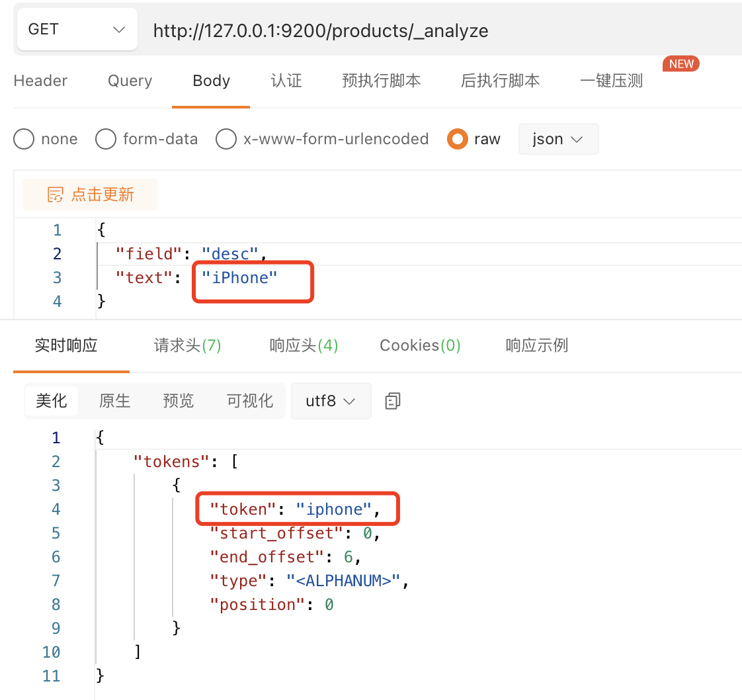This screenshot has height=700, width=742.
Task: Expand the json format dropdown
Action: [x=558, y=139]
